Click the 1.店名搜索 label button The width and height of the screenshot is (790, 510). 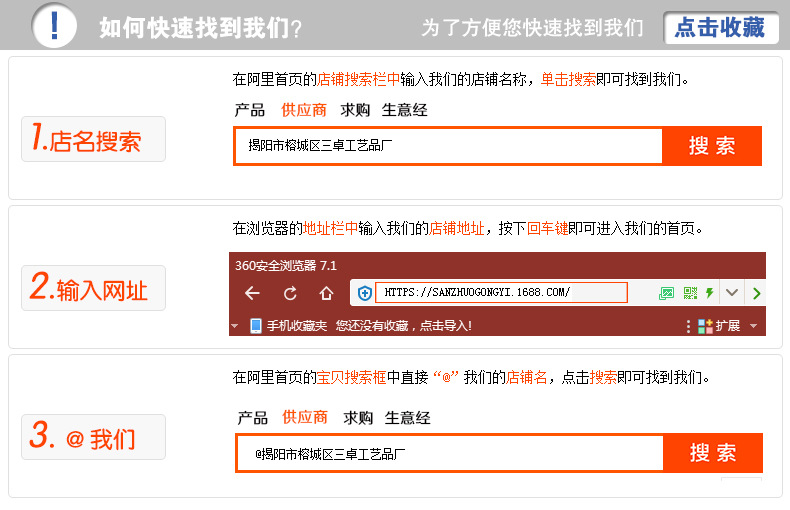[93, 139]
